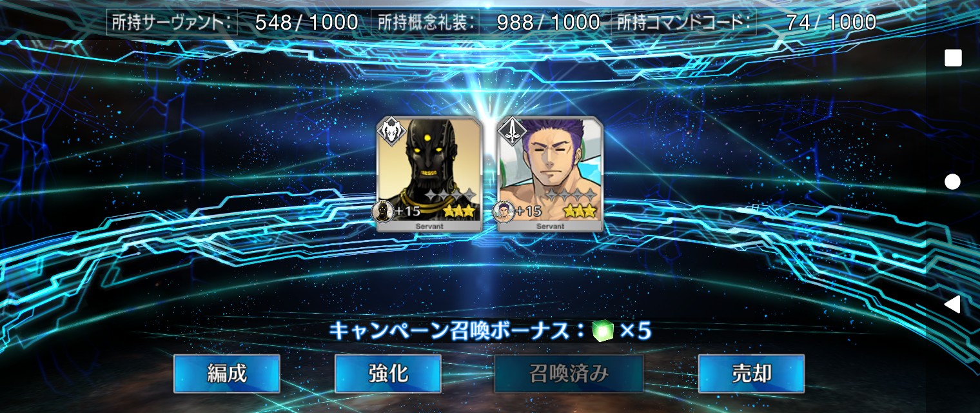Select the black-masked servant card
The image size is (980, 413).
(429, 174)
